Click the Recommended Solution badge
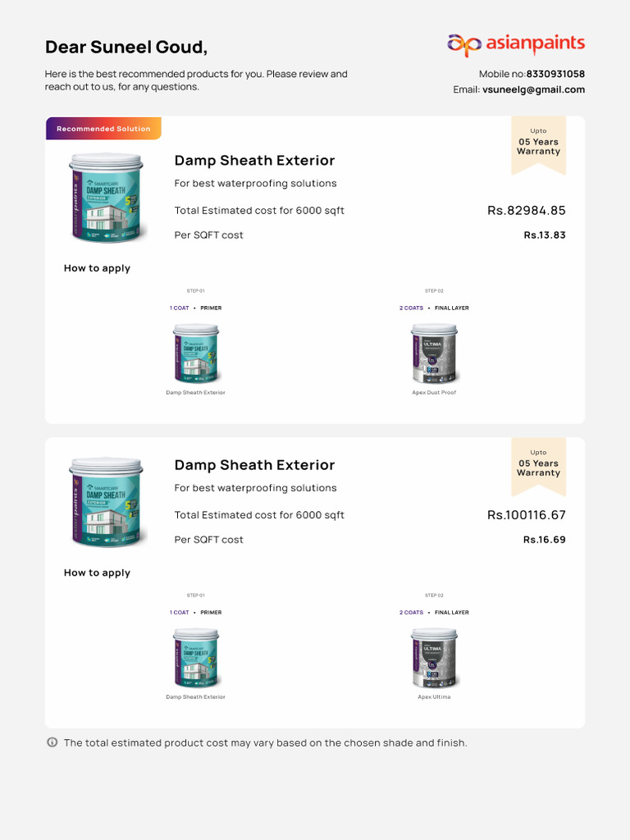 pyautogui.click(x=103, y=129)
